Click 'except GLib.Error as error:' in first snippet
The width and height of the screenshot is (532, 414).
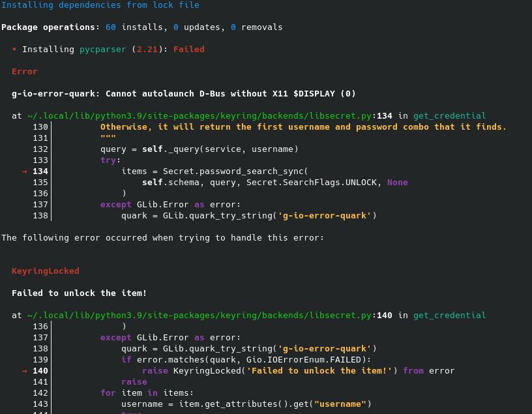(170, 205)
